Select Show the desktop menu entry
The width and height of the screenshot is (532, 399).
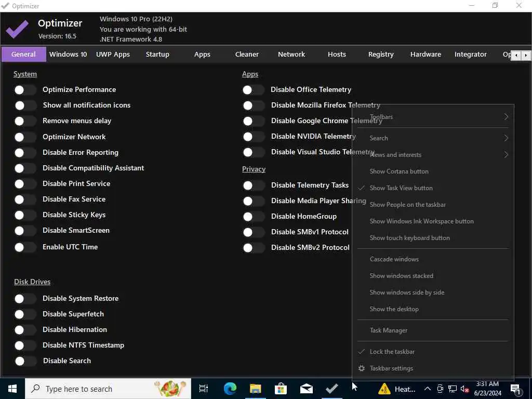coord(433,309)
